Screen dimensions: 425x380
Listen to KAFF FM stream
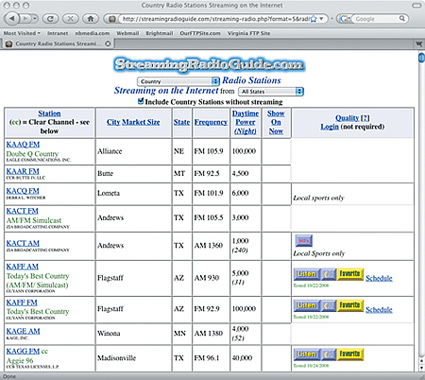click(306, 306)
